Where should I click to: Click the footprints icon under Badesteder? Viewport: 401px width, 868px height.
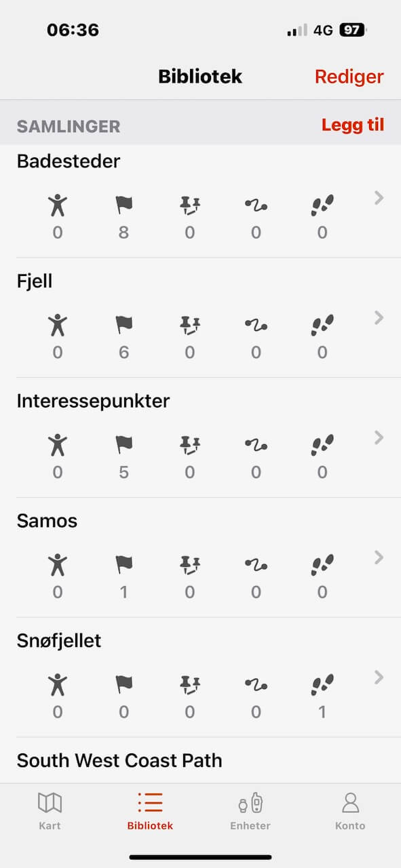click(x=322, y=205)
